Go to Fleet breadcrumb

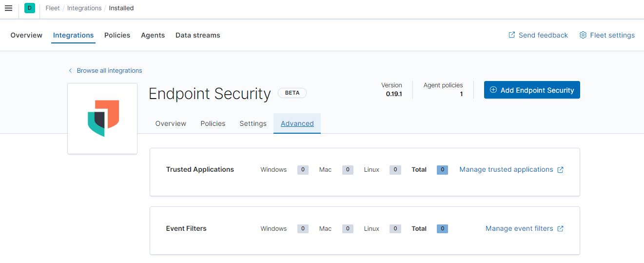click(x=53, y=8)
